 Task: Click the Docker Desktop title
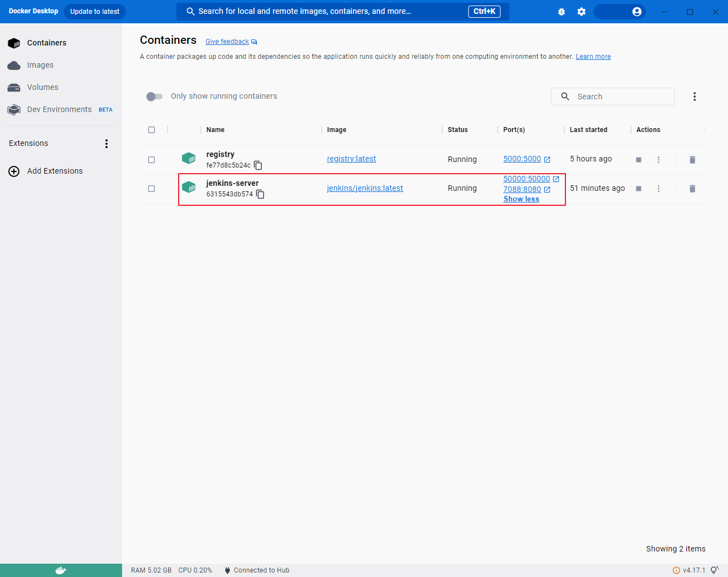click(x=33, y=11)
